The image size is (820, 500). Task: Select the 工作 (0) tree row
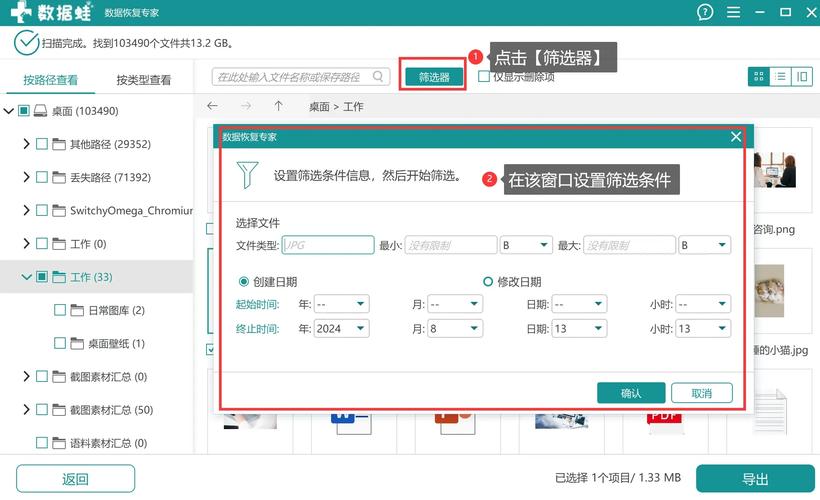(97, 244)
